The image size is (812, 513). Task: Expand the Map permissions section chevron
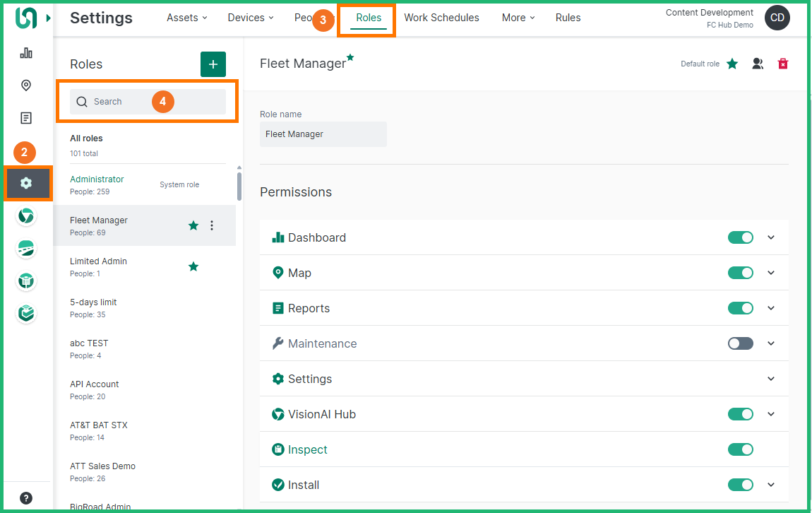pyautogui.click(x=771, y=273)
